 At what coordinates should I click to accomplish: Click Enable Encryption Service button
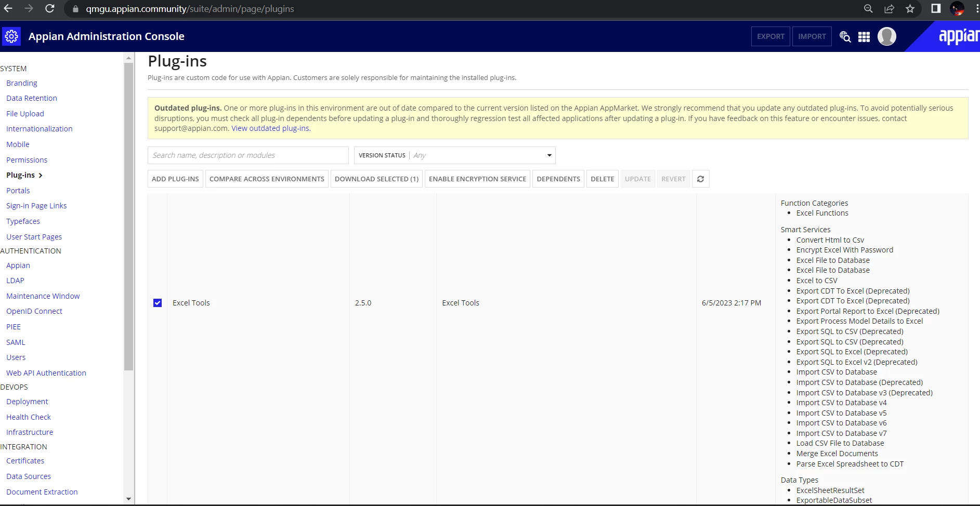tap(477, 179)
